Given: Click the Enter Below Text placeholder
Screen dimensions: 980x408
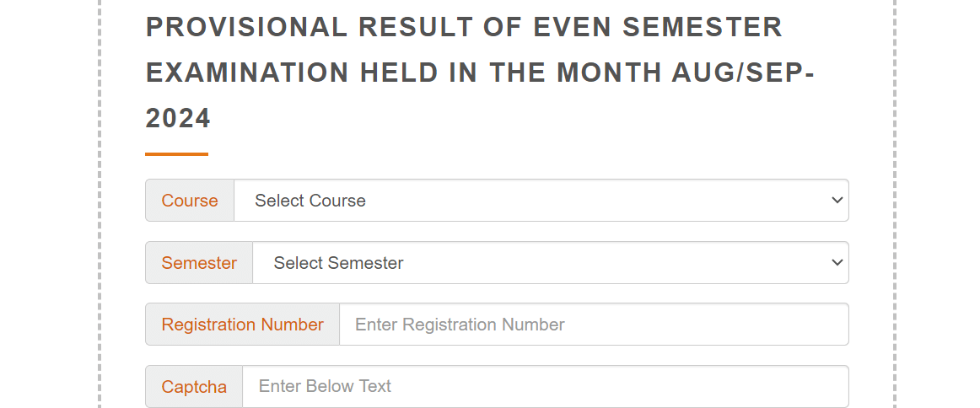Looking at the screenshot, I should [325, 386].
